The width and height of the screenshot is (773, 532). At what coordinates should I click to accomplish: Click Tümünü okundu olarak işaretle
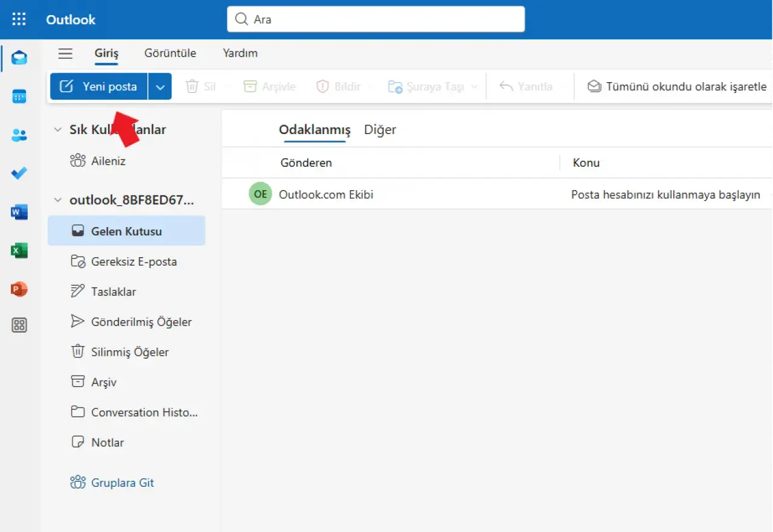click(678, 87)
